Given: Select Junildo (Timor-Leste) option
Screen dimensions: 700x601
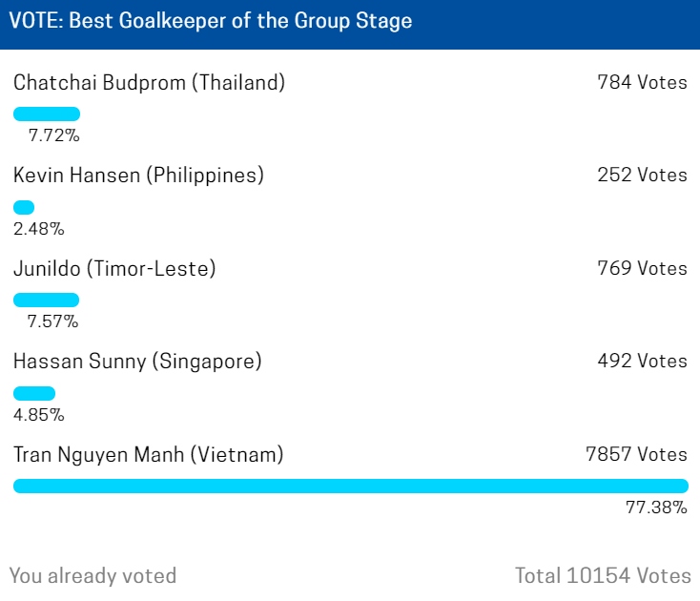Looking at the screenshot, I should point(114,268).
